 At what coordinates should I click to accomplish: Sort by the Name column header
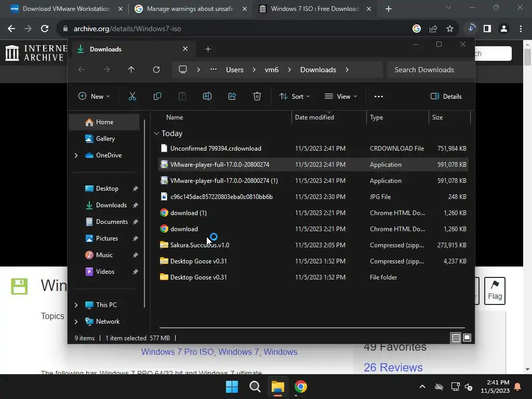pos(224,117)
